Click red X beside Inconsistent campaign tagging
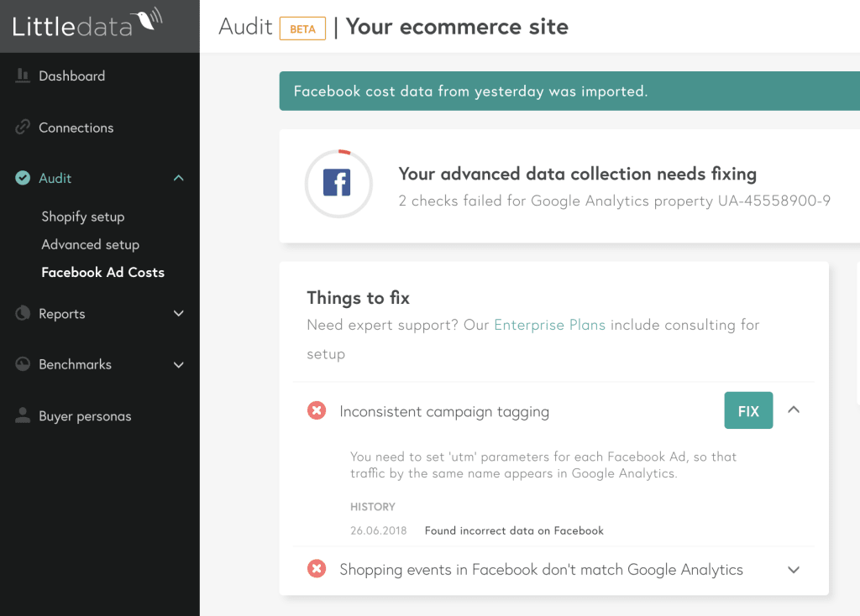The image size is (860, 616). point(317,410)
